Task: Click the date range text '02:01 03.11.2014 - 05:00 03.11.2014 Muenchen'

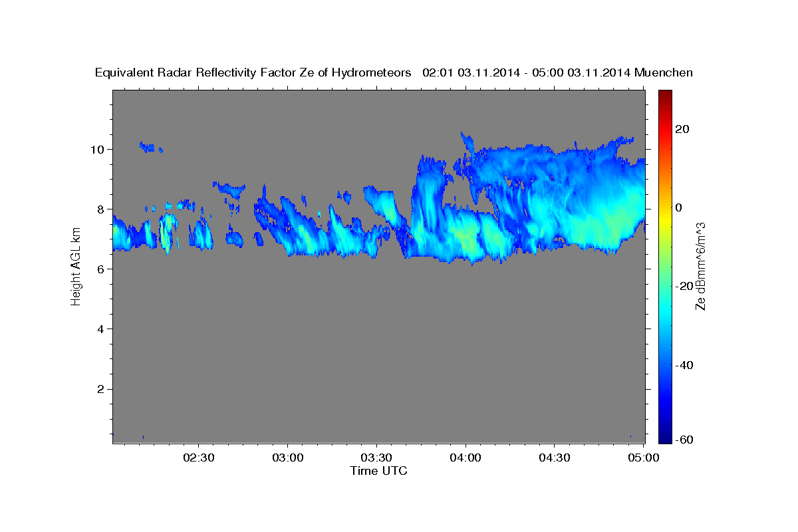Action: tap(558, 73)
